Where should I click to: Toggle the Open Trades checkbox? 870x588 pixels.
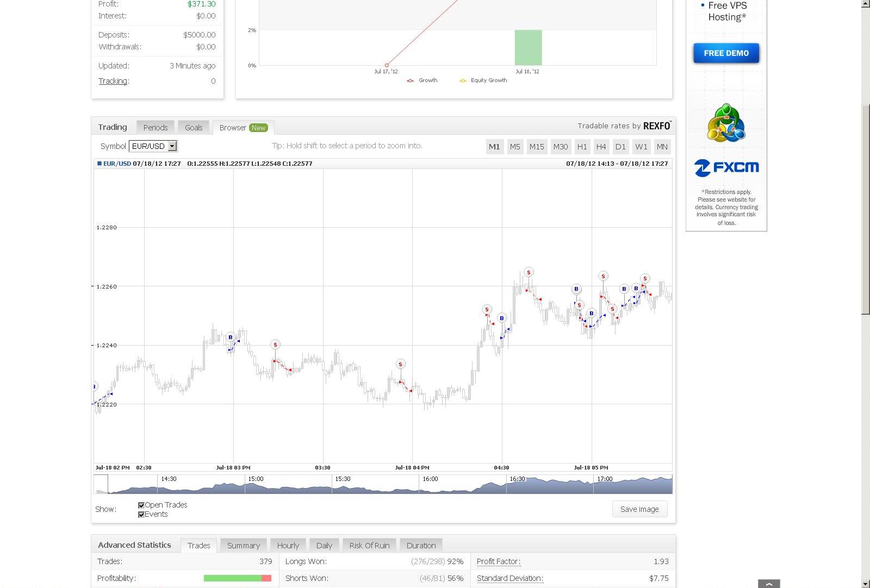141,505
